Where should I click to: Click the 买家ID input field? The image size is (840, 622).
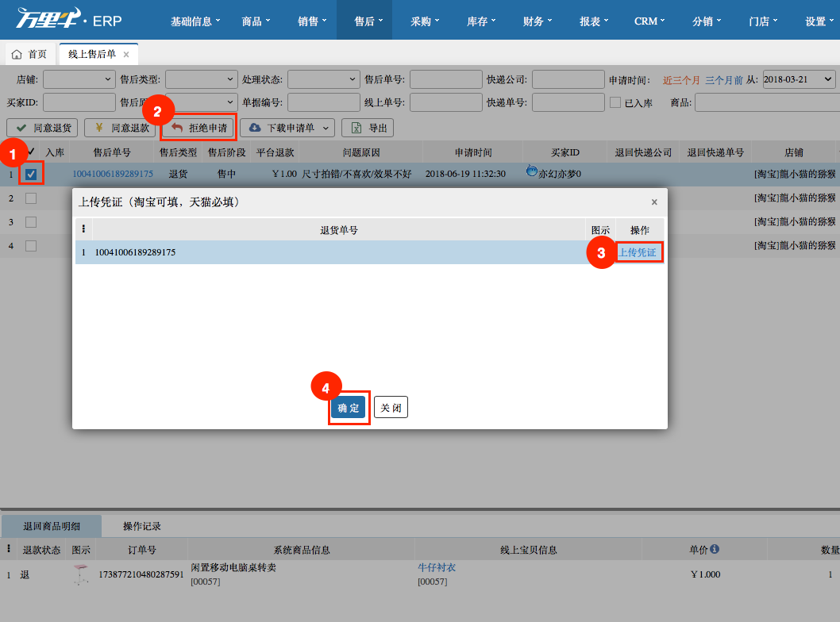pos(79,102)
